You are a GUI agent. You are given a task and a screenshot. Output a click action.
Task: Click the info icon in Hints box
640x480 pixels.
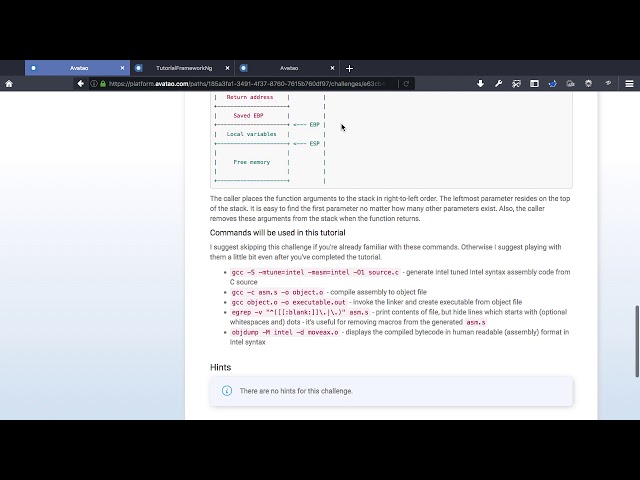tap(227, 391)
